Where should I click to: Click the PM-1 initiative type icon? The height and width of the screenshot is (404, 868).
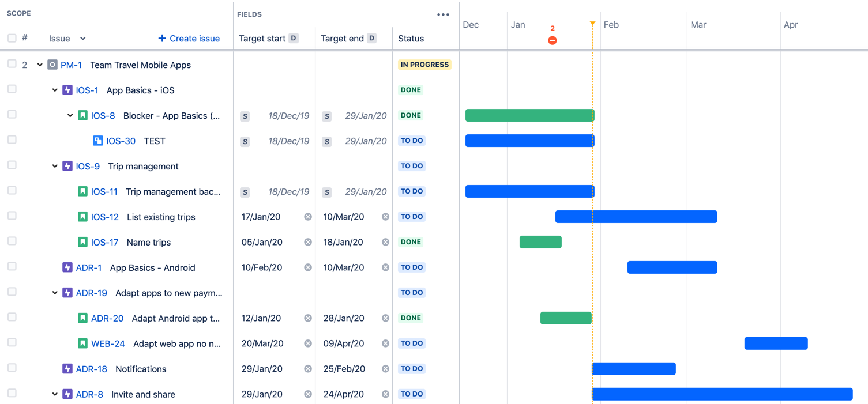(52, 65)
